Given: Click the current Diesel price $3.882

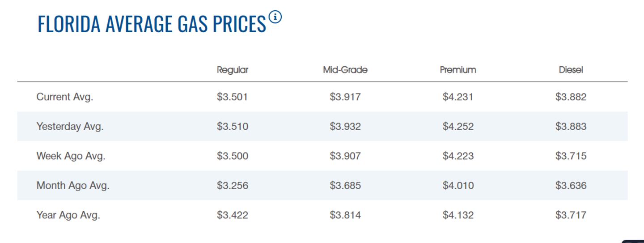Looking at the screenshot, I should (x=571, y=97).
